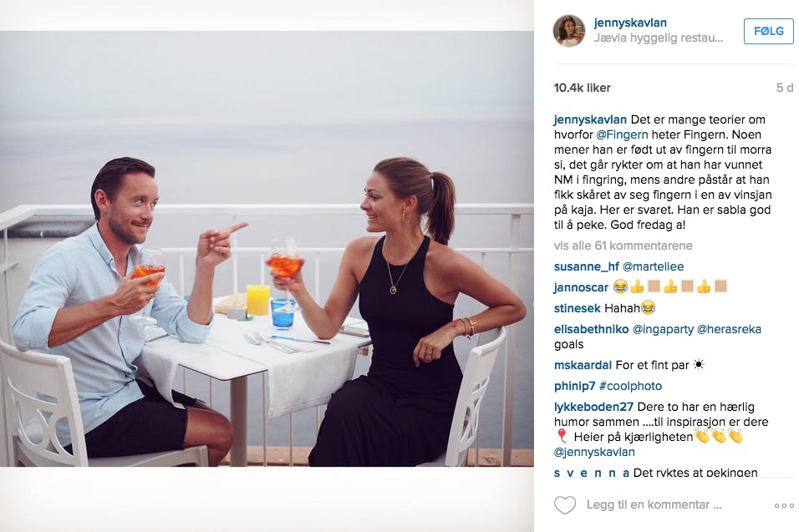Expand 'vis alle 61 kommentarene' comments
This screenshot has height=532, width=799.
[623, 246]
